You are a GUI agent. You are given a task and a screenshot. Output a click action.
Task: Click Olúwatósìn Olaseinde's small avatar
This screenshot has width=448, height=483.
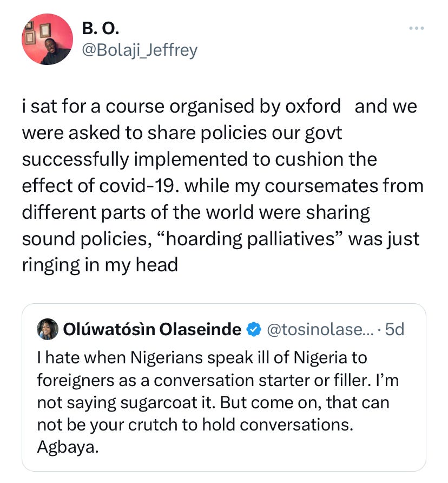pos(48,329)
